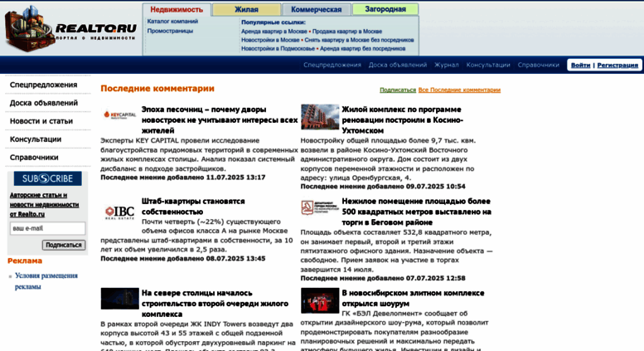Open the IBC Real Estate logo thumbnail
Screen dimensions: 644x351
tap(120, 212)
